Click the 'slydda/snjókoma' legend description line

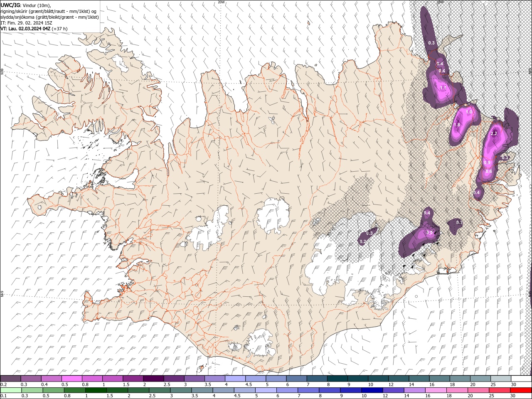(49, 17)
